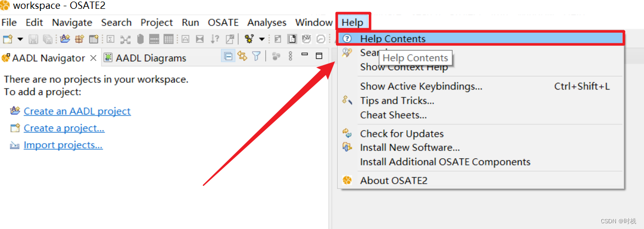The image size is (644, 229).
Task: Click the weight analysis toolbar icon
Action: [140, 39]
